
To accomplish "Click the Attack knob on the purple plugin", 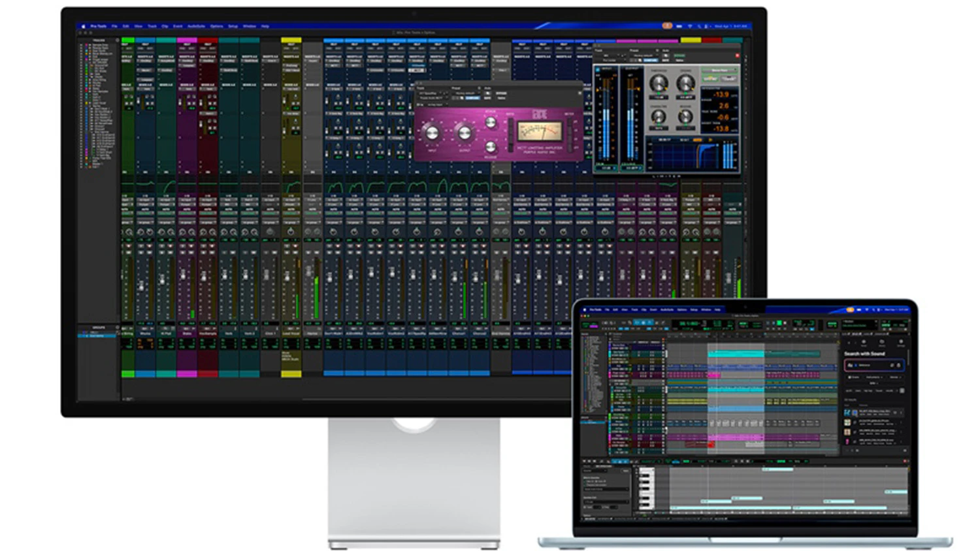I will tap(491, 122).
